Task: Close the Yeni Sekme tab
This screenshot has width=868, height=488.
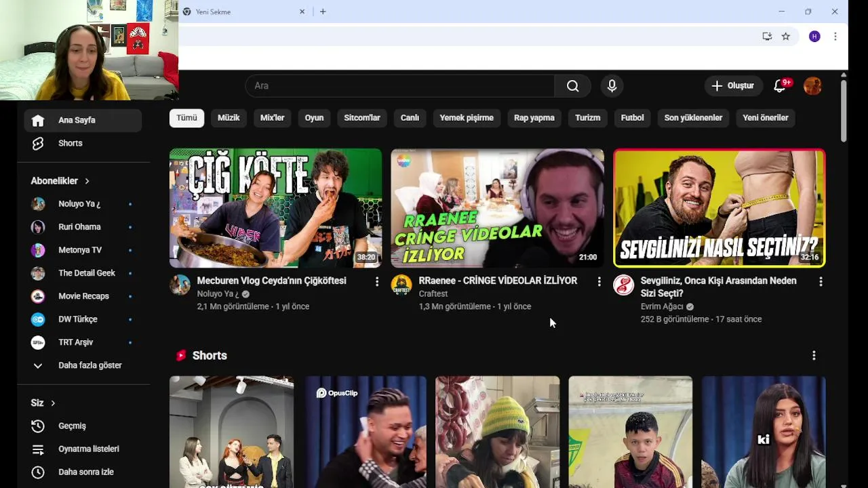Action: click(302, 12)
